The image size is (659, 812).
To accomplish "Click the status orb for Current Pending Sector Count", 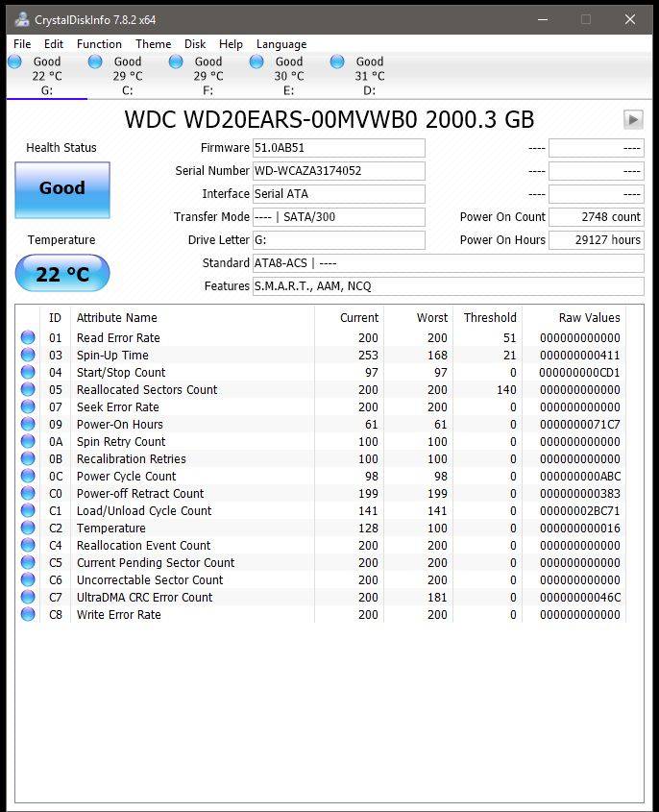I will pyautogui.click(x=28, y=562).
